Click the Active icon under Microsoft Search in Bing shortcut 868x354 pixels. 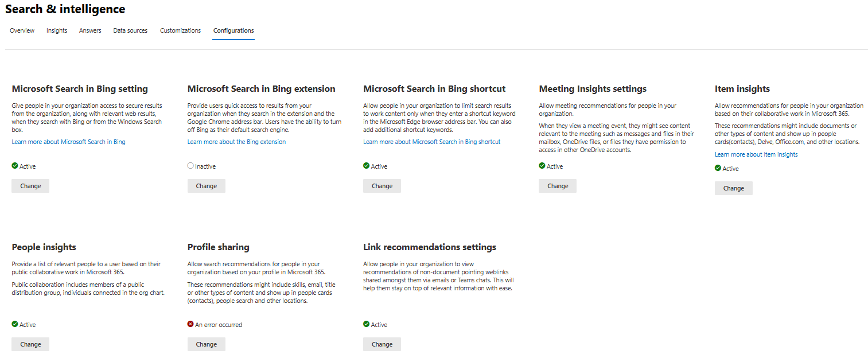click(365, 166)
